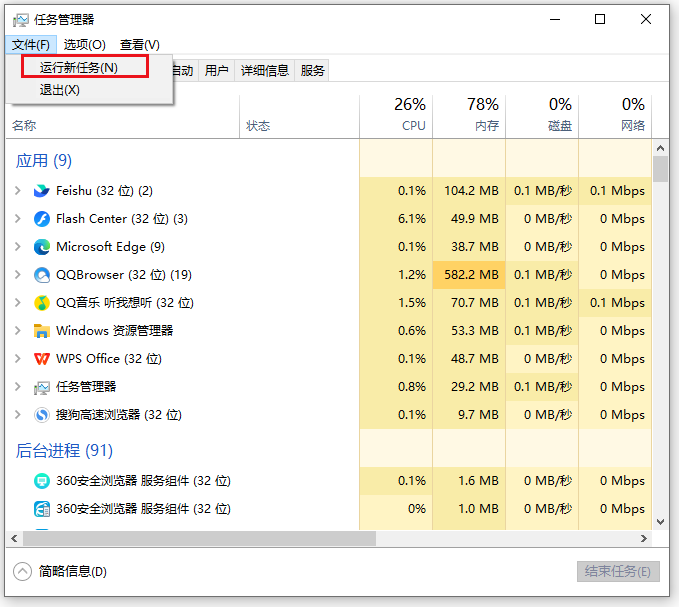Sort by the 磁盘 column header

pos(542,117)
